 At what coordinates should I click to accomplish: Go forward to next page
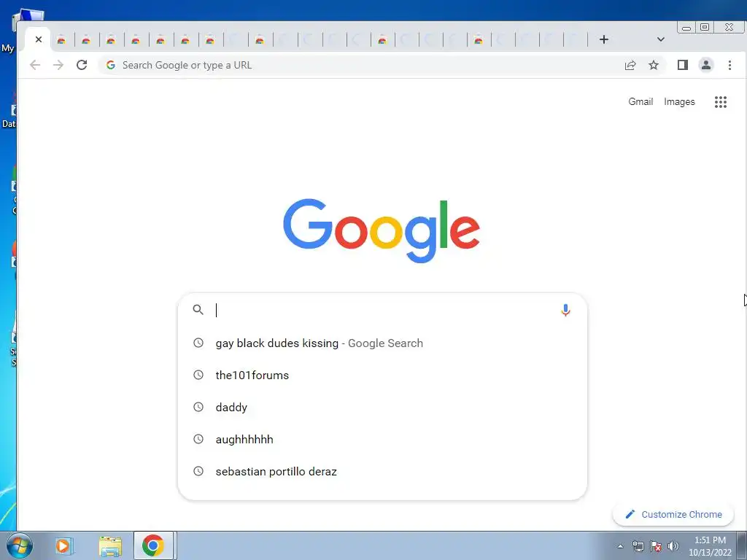pos(58,65)
